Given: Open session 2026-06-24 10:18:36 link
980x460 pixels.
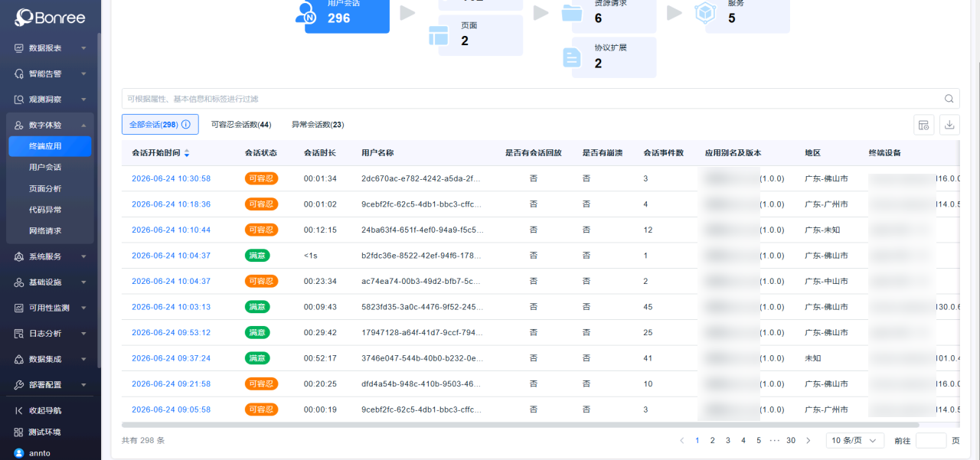Looking at the screenshot, I should (171, 204).
